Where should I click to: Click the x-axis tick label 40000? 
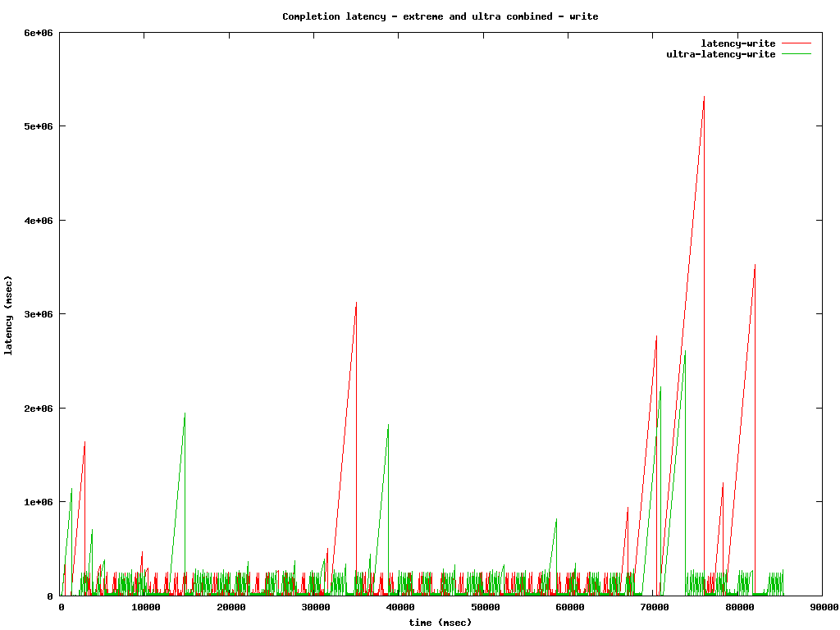(x=400, y=607)
